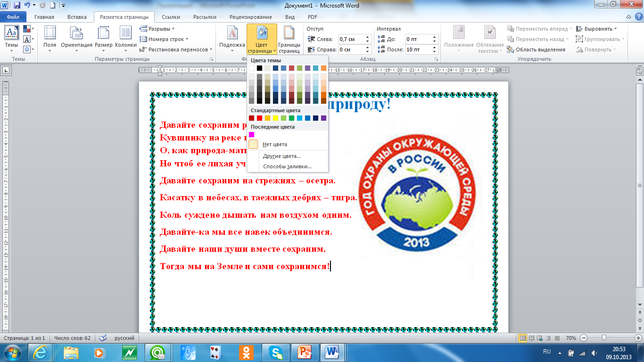
Task: Click the Цвет страницы (Page Color) button
Action: pyautogui.click(x=262, y=39)
